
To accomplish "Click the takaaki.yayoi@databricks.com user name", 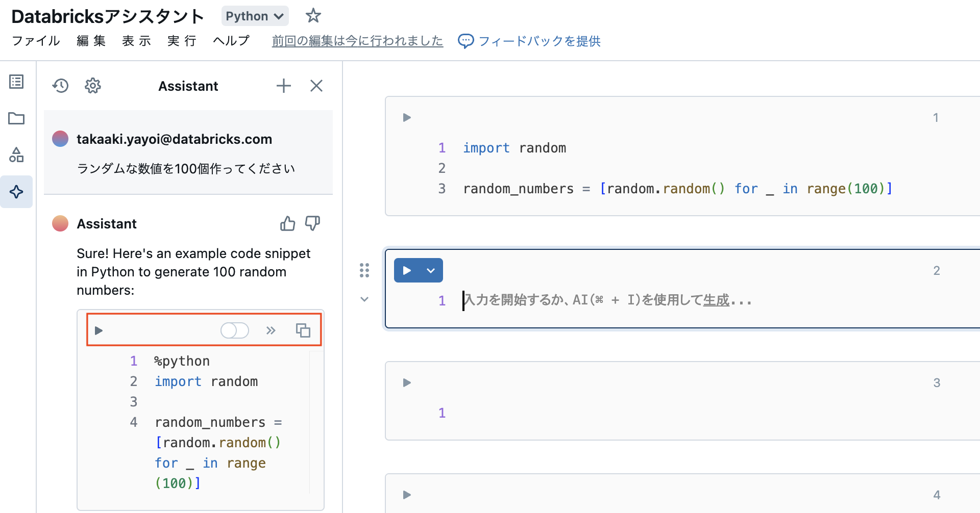I will (x=174, y=139).
